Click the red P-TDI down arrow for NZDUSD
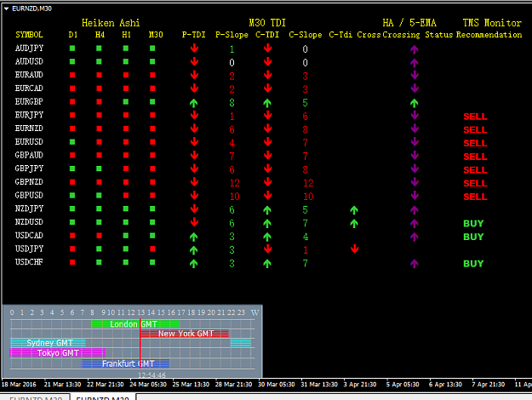This screenshot has width=532, height=400. click(x=194, y=222)
